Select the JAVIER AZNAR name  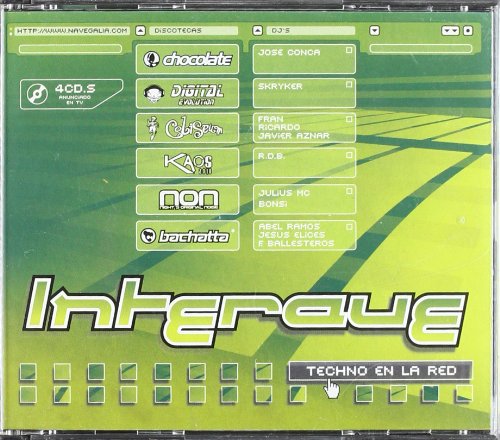point(294,136)
